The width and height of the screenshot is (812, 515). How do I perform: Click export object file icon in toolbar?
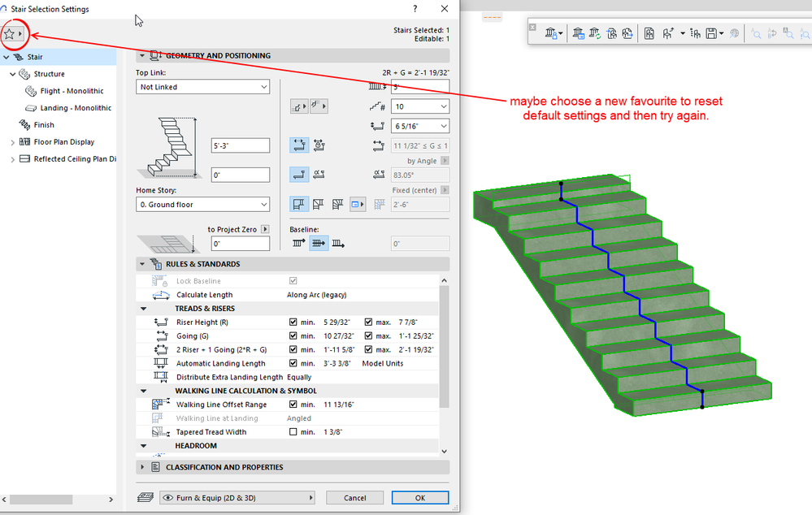coord(627,33)
